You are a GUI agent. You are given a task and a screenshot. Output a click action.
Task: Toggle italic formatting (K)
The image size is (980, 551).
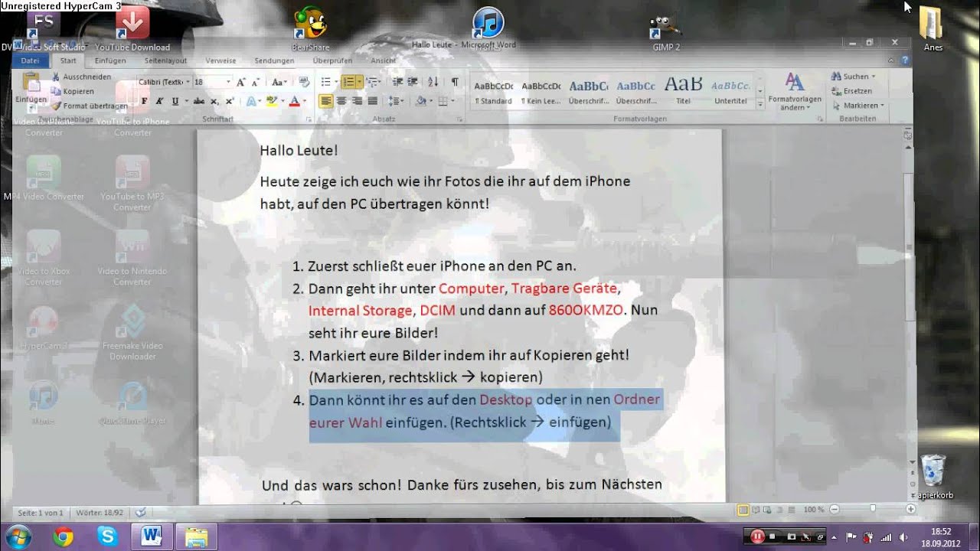[159, 101]
